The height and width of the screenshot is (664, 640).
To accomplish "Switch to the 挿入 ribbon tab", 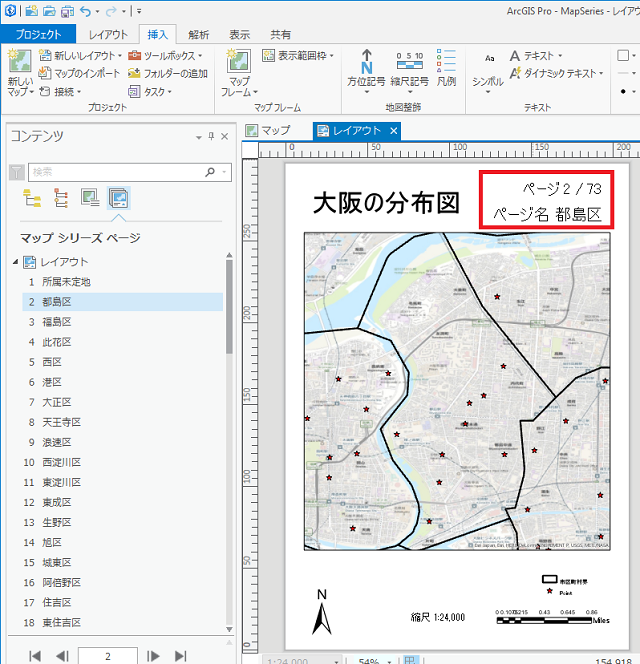I will [158, 34].
